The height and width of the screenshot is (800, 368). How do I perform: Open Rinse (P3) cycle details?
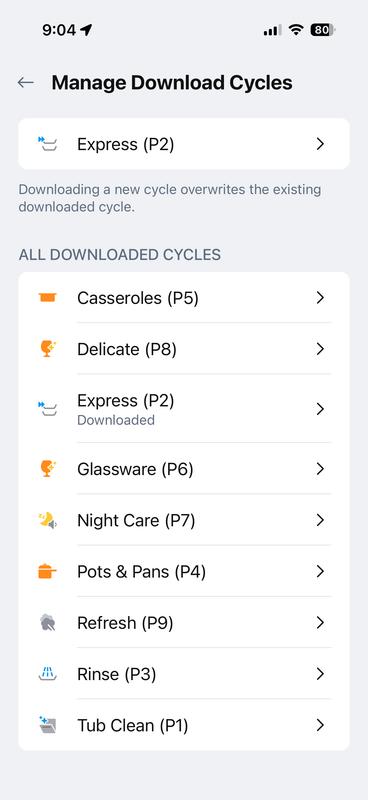click(184, 674)
